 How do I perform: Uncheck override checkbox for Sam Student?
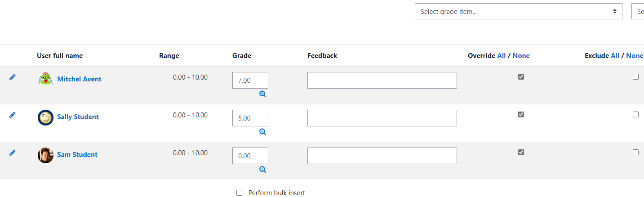pyautogui.click(x=521, y=152)
